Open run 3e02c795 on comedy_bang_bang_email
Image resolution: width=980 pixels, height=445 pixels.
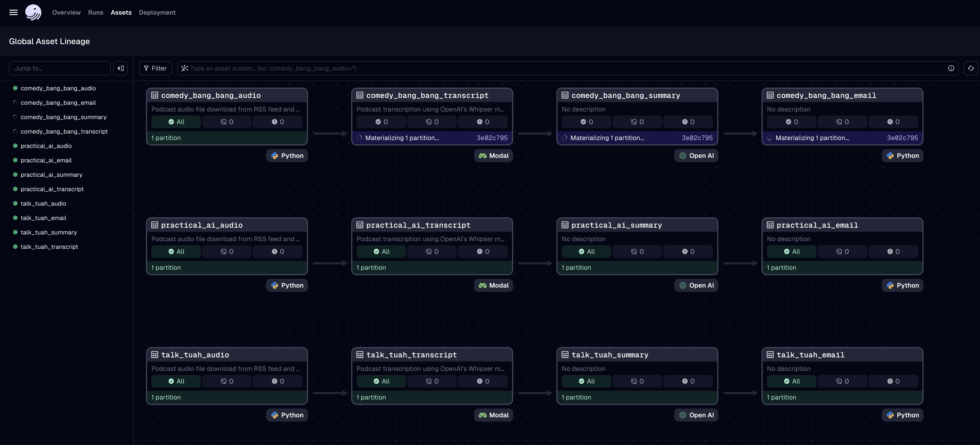pos(902,138)
